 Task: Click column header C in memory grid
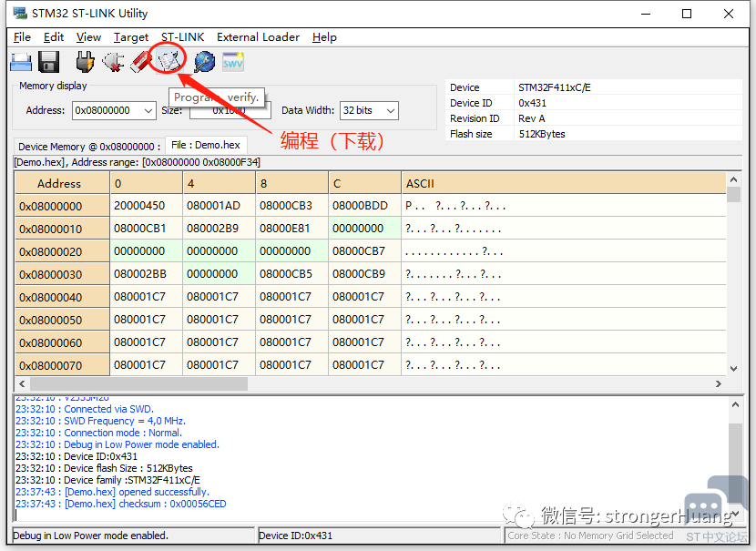[x=364, y=184]
